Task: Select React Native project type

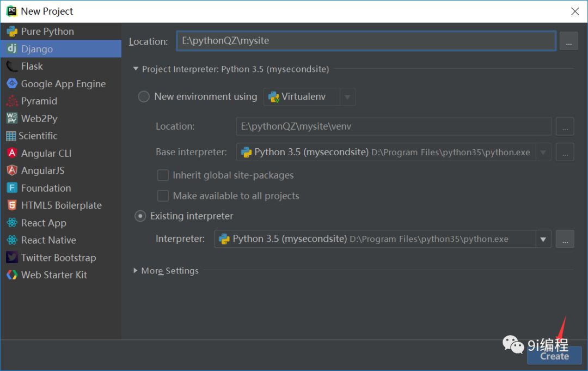Action: coord(48,240)
